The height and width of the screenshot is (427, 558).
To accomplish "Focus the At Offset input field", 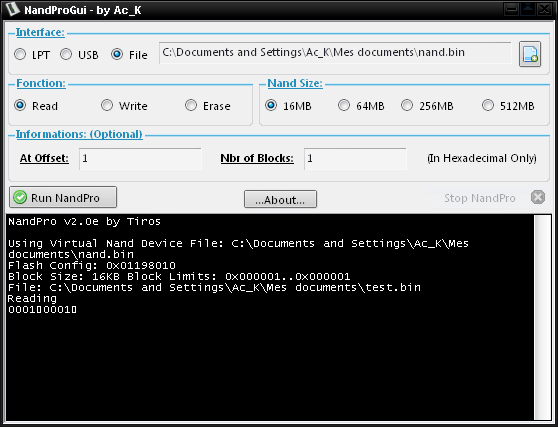I will tap(140, 159).
